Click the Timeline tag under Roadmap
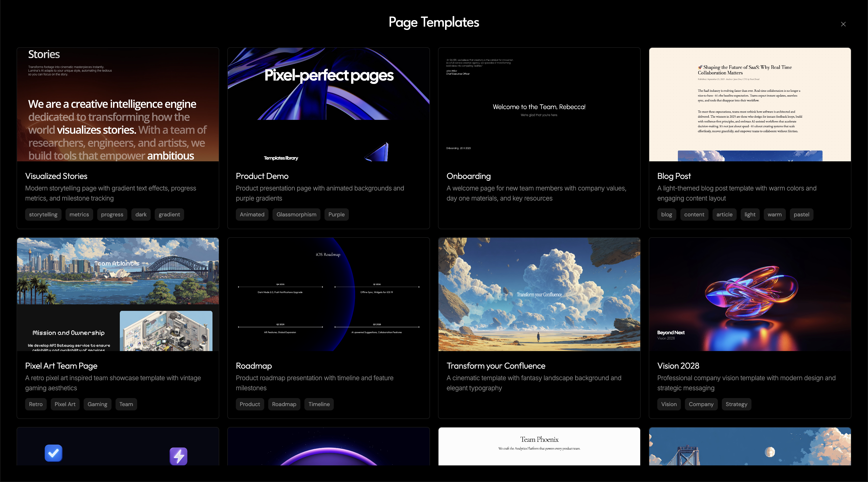The height and width of the screenshot is (482, 868). 319,404
